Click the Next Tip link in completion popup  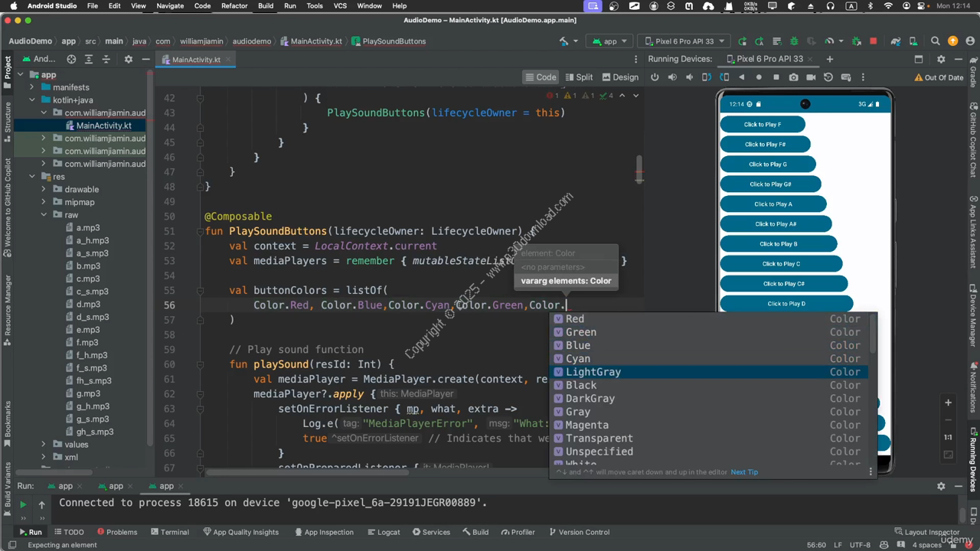744,472
